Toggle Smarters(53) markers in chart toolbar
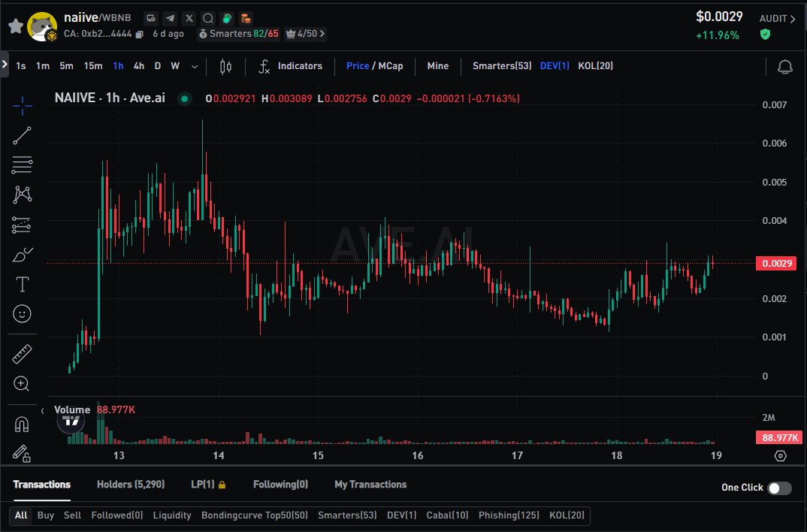This screenshot has width=807, height=532. tap(502, 66)
